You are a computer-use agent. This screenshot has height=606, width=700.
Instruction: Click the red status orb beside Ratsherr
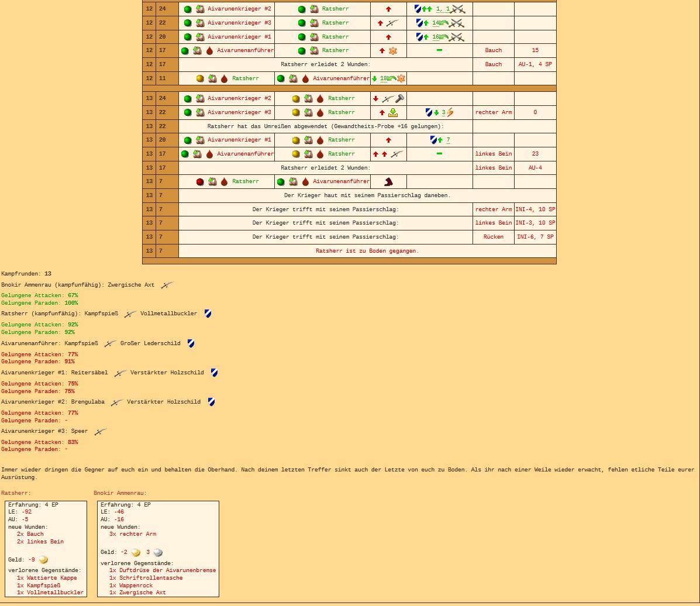[x=200, y=182]
